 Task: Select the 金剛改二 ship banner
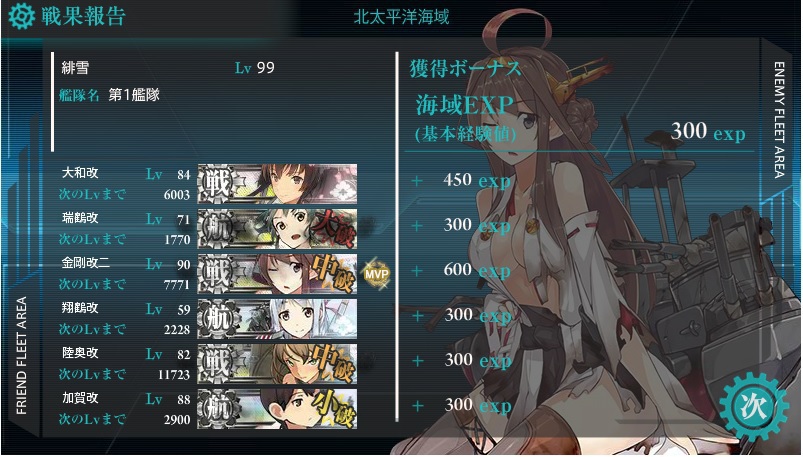[277, 274]
